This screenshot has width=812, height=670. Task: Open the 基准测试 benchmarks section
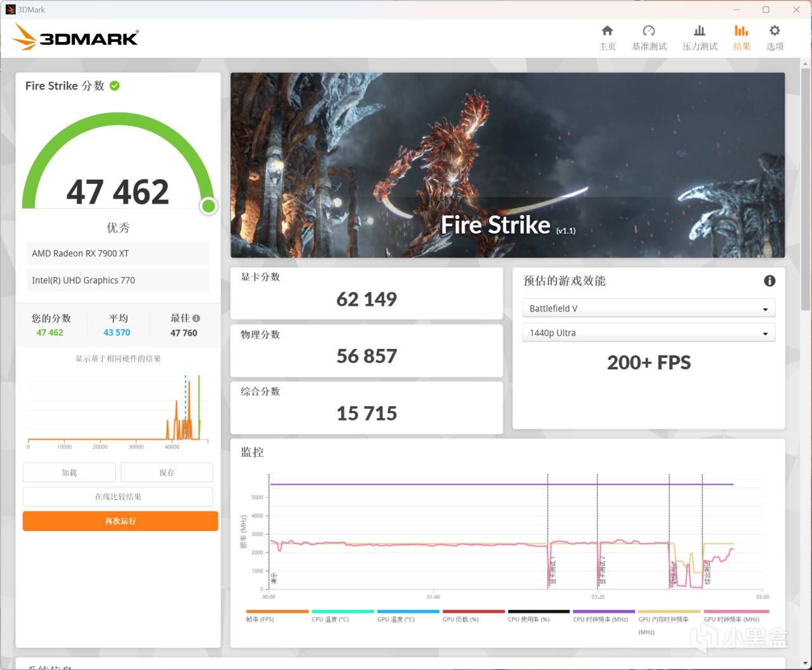coord(649,38)
